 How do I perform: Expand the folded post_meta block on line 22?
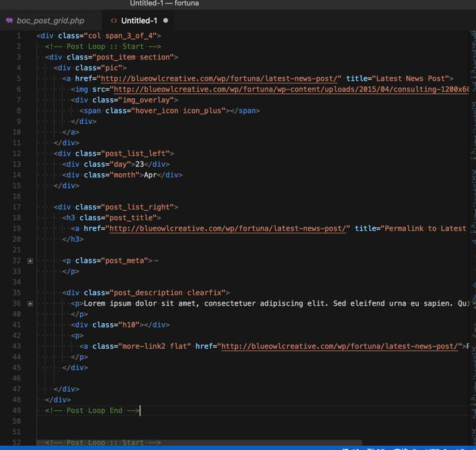coord(30,261)
